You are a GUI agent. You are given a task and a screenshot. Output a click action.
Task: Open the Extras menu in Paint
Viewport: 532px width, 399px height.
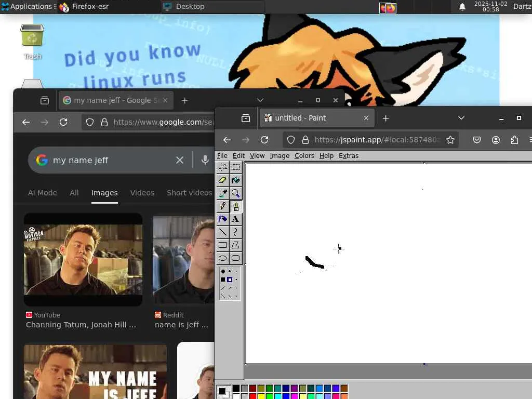(349, 156)
